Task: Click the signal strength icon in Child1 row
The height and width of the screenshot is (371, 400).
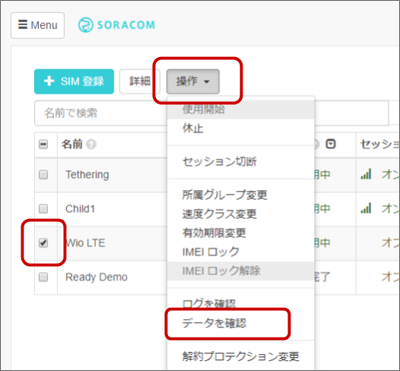Action: pyautogui.click(x=366, y=209)
